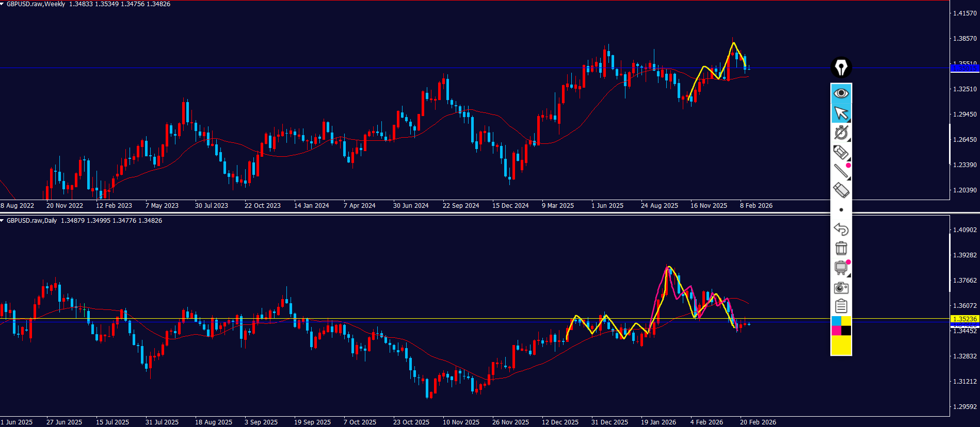Select the highlighter marker tool
This screenshot has height=427, width=980.
pos(841,152)
